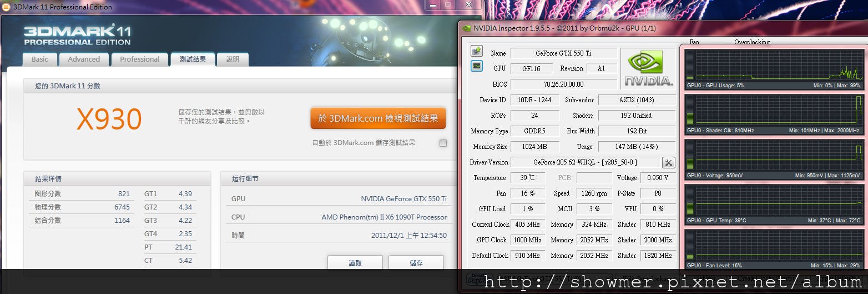868x294 pixels.
Task: Select the 物理分數 6745 row
Action: click(x=82, y=207)
